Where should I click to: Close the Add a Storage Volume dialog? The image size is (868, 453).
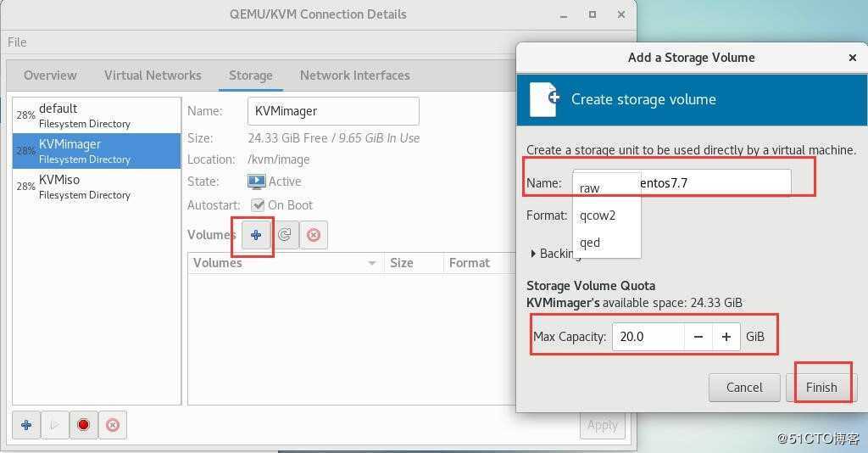point(853,58)
